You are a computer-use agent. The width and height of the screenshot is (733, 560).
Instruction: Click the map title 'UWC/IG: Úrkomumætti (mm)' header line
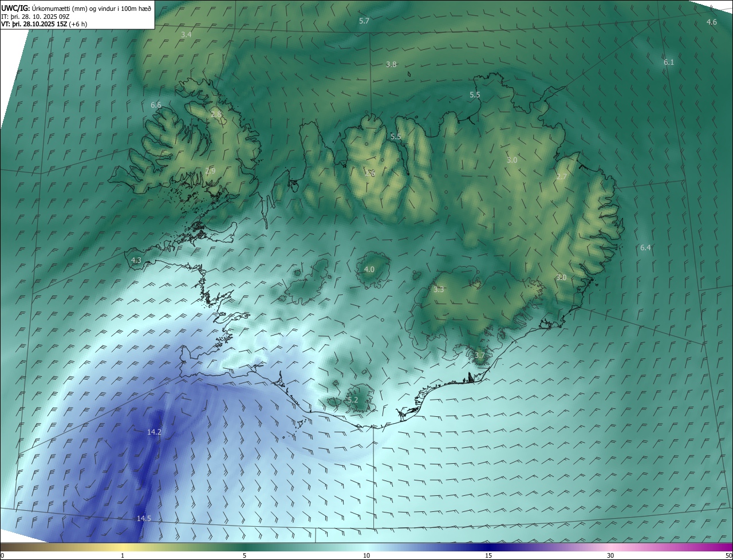[76, 8]
